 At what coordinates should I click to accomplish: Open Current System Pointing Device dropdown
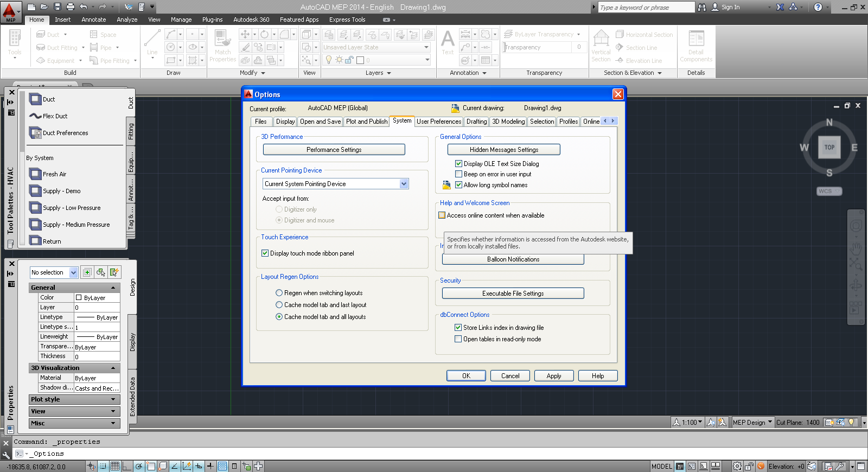tap(404, 184)
